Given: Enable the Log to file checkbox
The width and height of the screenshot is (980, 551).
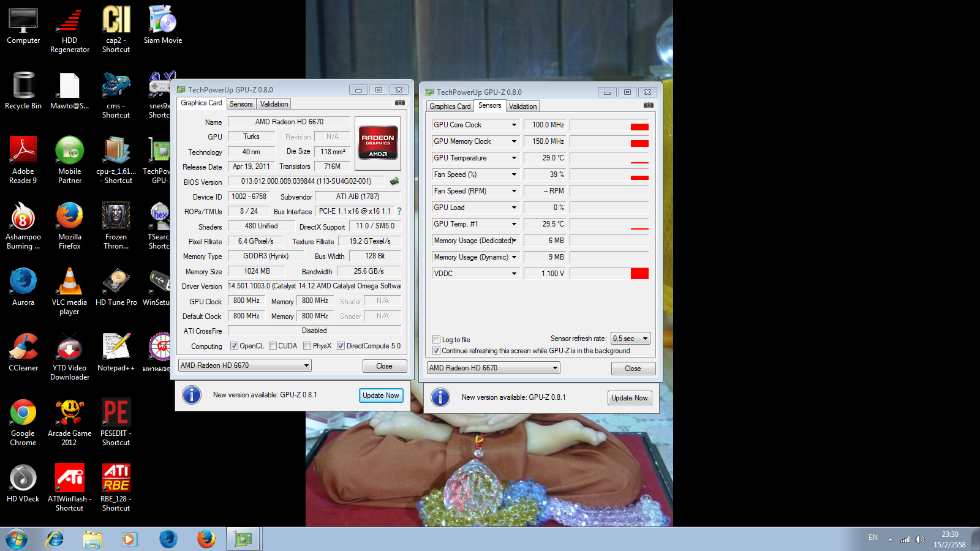Looking at the screenshot, I should (x=436, y=340).
